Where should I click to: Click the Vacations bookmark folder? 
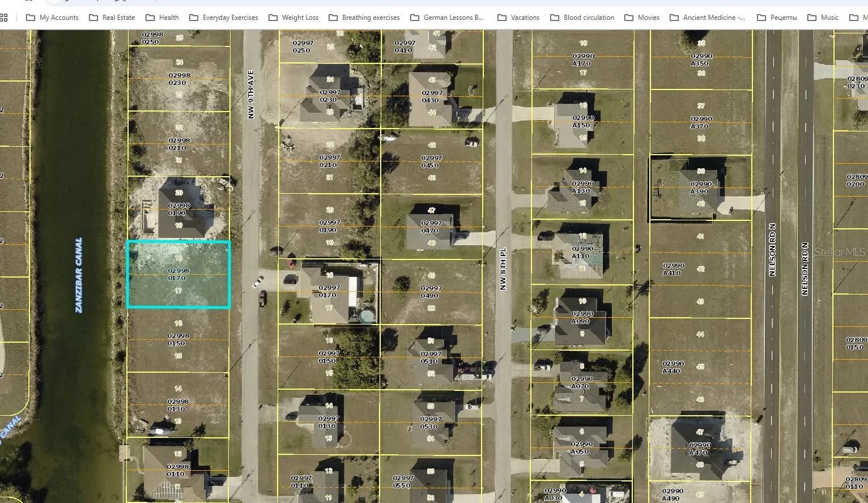pos(518,18)
